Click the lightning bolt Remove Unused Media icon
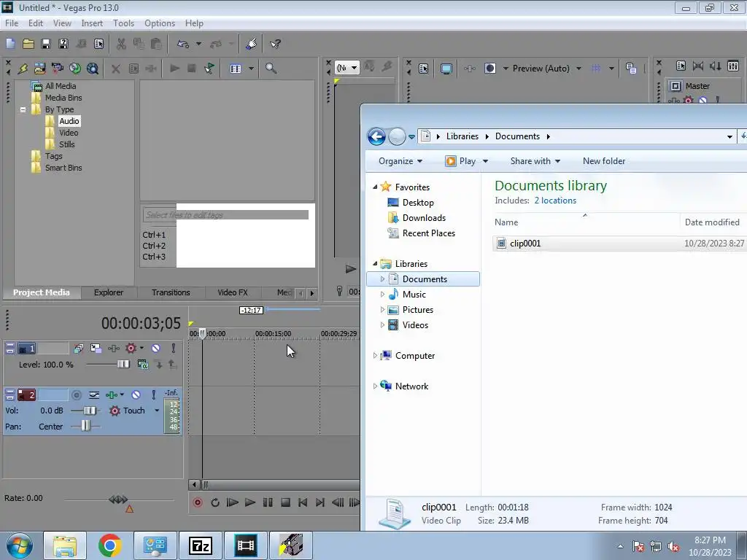This screenshot has width=747, height=560. tap(23, 68)
